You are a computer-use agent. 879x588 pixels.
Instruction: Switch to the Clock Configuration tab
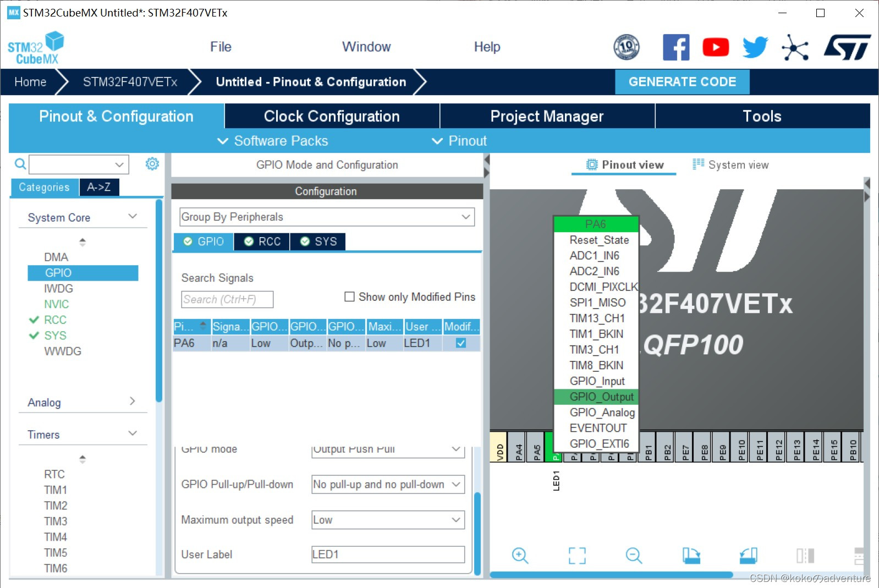332,116
